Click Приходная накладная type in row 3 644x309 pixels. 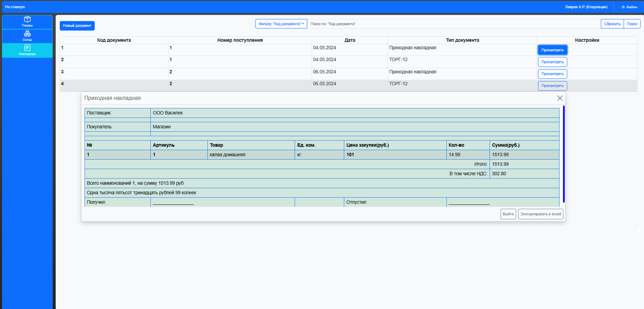(412, 72)
